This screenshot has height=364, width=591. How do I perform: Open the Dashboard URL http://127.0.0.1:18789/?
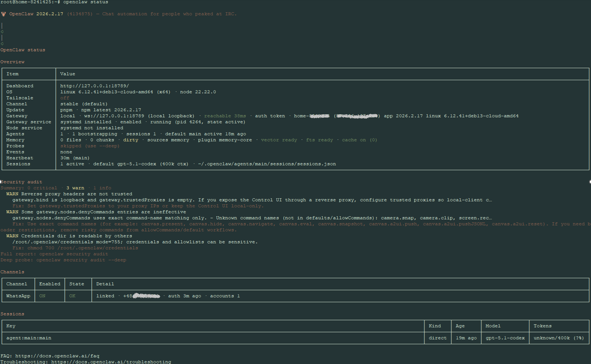94,86
